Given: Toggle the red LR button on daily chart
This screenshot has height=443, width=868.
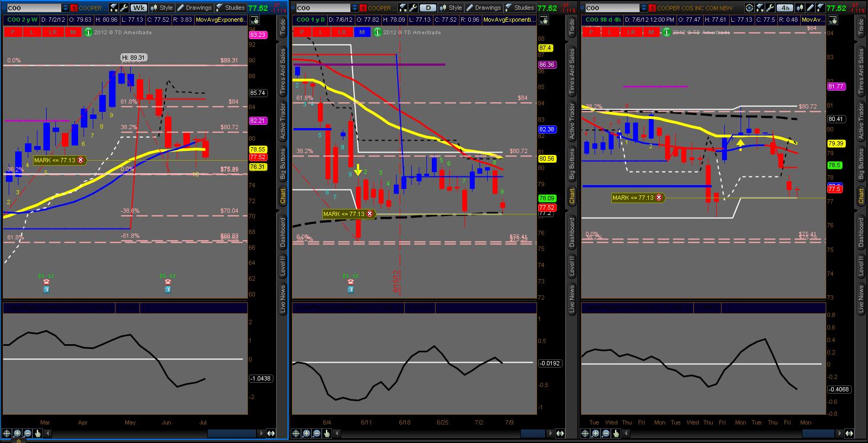Looking at the screenshot, I should click(x=342, y=32).
